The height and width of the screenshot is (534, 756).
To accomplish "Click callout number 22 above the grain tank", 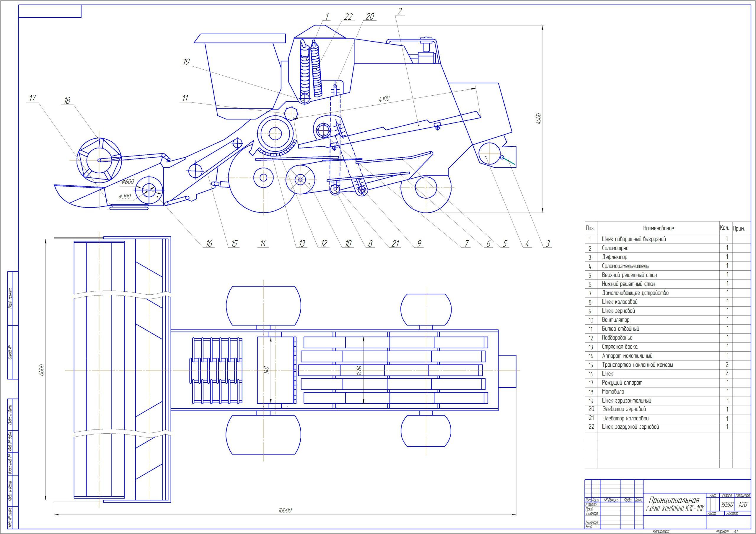I will pos(348,17).
